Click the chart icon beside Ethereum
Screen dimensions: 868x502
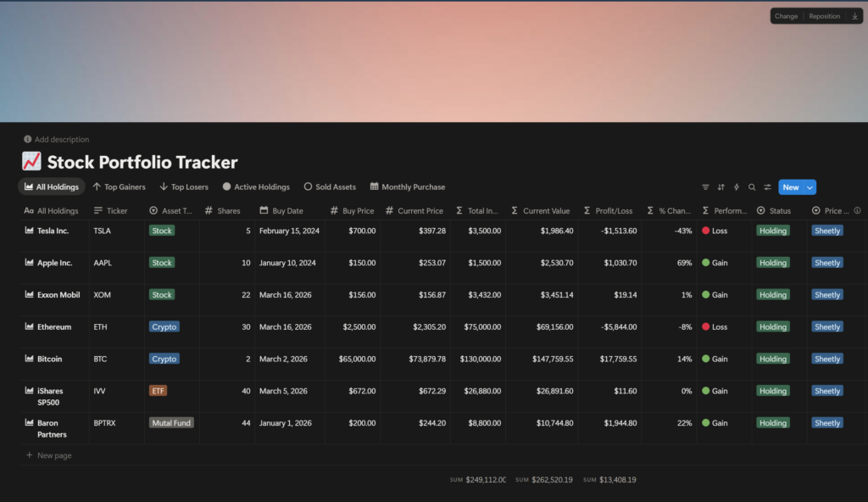30,327
